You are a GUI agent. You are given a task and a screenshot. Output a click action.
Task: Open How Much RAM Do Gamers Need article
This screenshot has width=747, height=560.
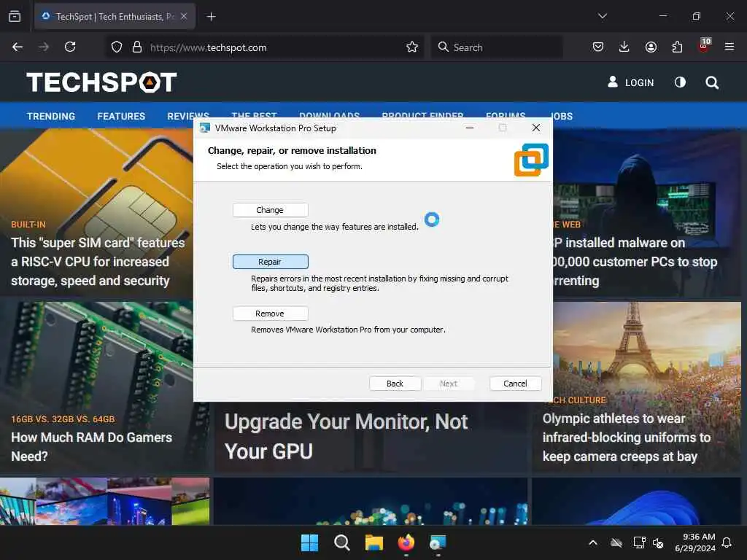pyautogui.click(x=91, y=447)
